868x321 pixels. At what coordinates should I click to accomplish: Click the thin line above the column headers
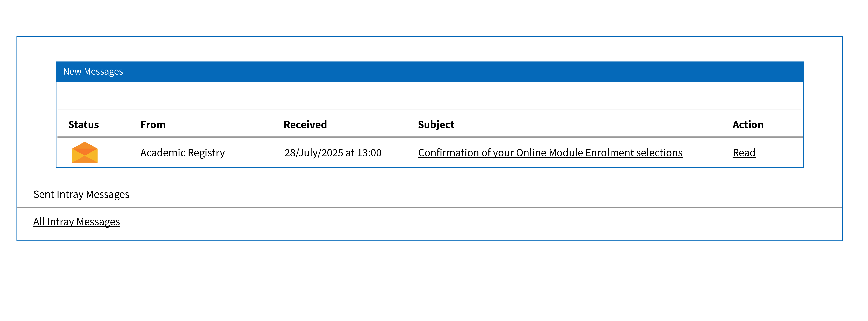pos(430,110)
